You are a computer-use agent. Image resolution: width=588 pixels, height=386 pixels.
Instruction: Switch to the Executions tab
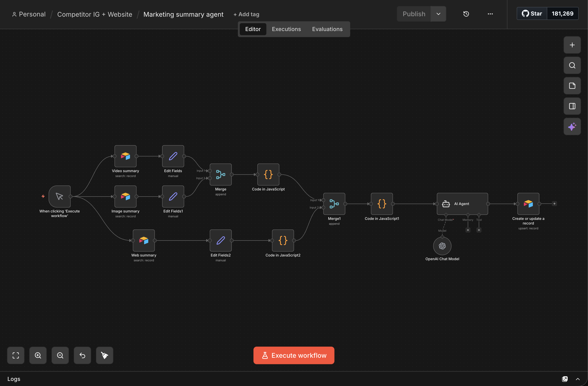[286, 29]
